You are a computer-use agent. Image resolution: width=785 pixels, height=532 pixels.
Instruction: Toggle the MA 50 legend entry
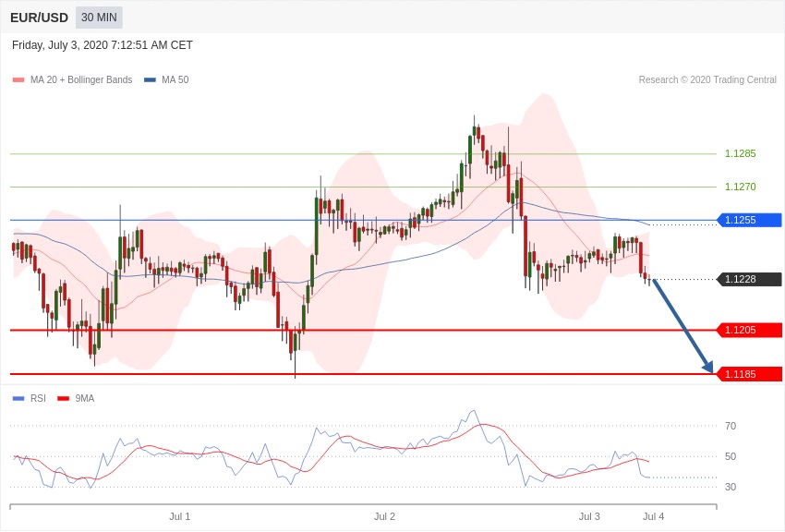point(166,80)
